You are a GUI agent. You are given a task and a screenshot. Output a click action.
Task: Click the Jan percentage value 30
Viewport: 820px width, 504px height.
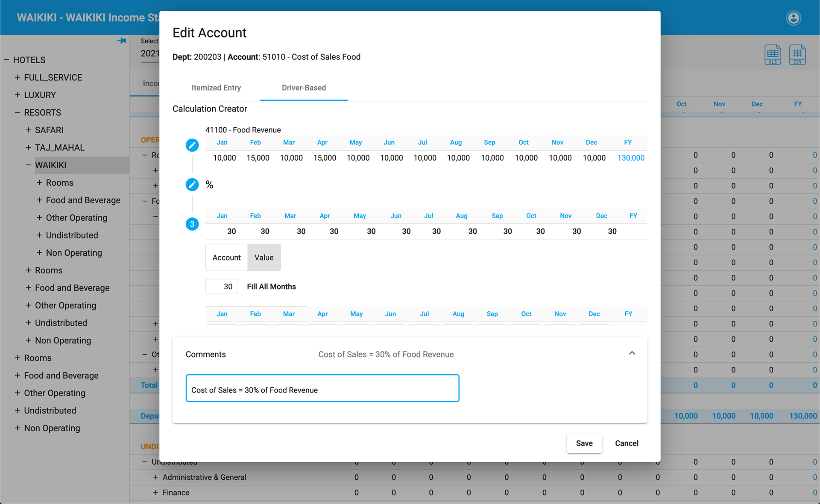click(231, 231)
